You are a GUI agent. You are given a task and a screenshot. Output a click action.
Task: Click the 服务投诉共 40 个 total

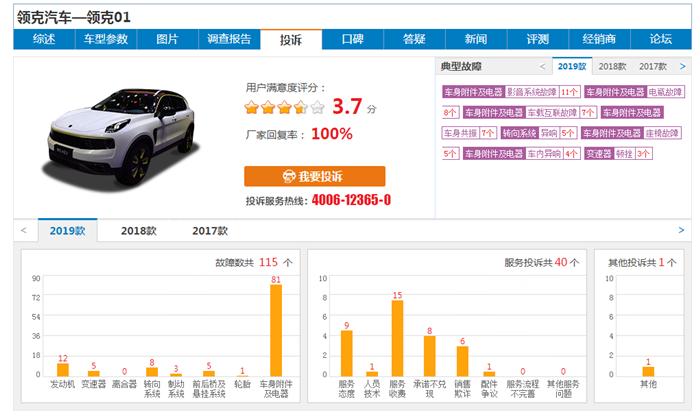pyautogui.click(x=542, y=262)
